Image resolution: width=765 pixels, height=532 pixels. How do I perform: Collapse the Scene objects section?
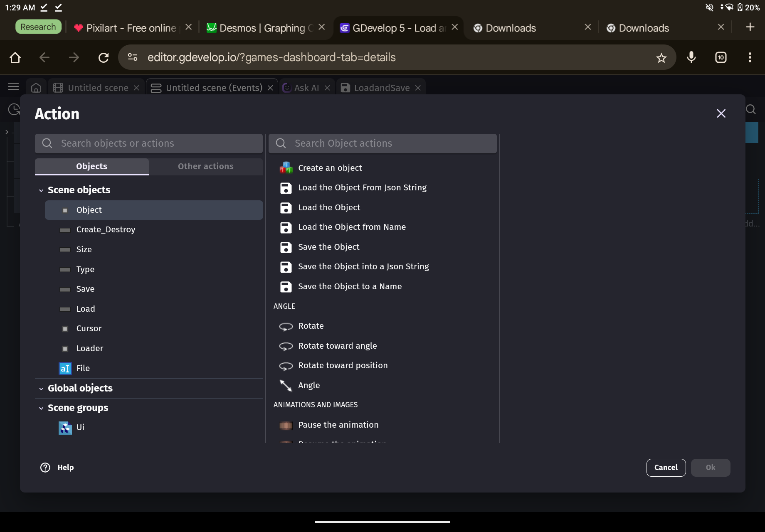(41, 190)
